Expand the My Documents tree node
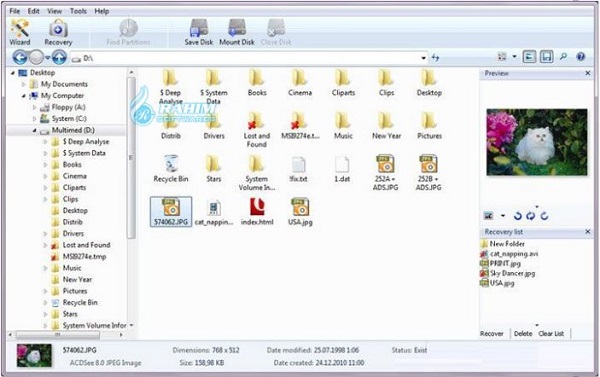The image size is (600, 377). tap(24, 84)
